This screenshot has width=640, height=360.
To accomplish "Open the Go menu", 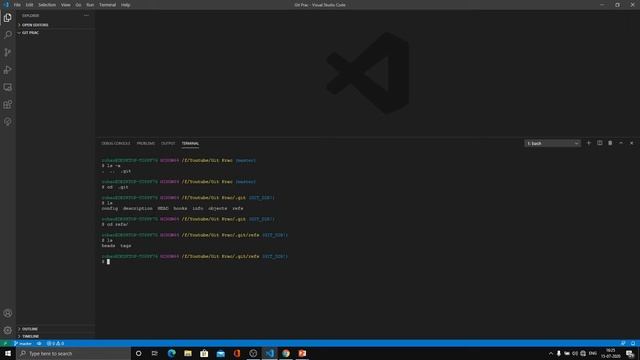I will click(78, 5).
